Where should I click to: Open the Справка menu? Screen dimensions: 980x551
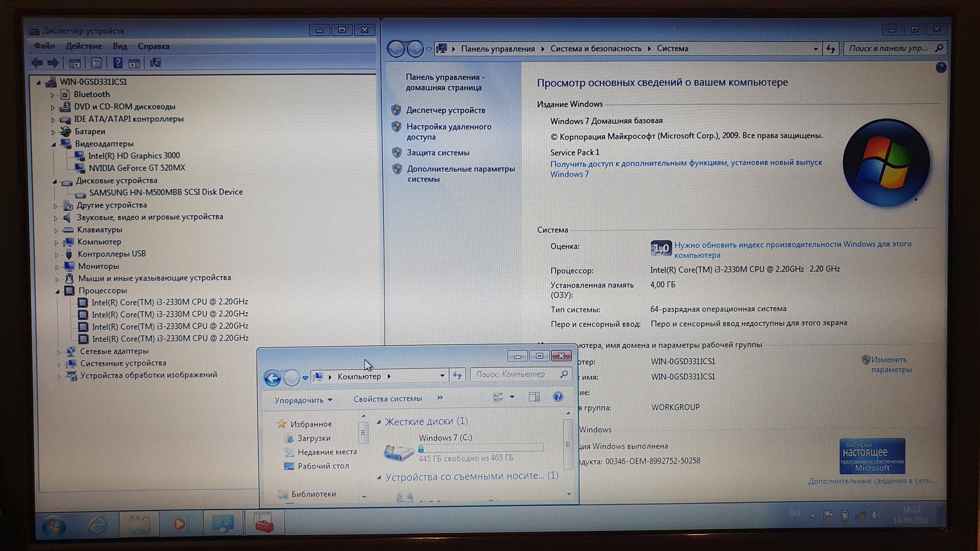coord(154,46)
